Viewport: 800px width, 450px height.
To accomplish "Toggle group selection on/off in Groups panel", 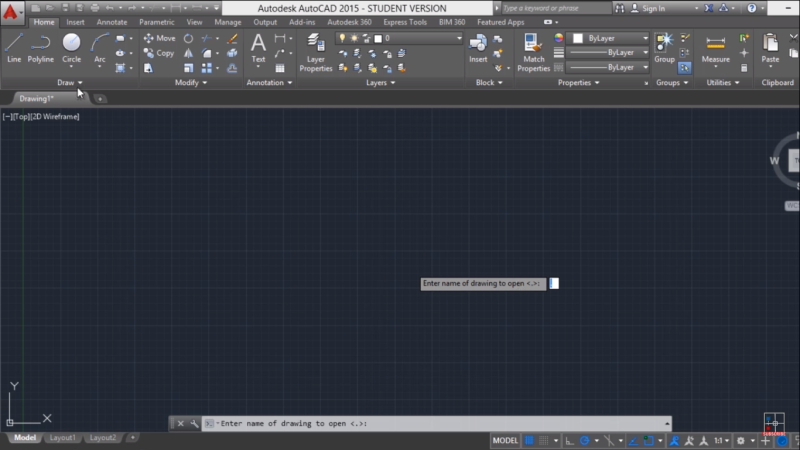I will coord(684,67).
